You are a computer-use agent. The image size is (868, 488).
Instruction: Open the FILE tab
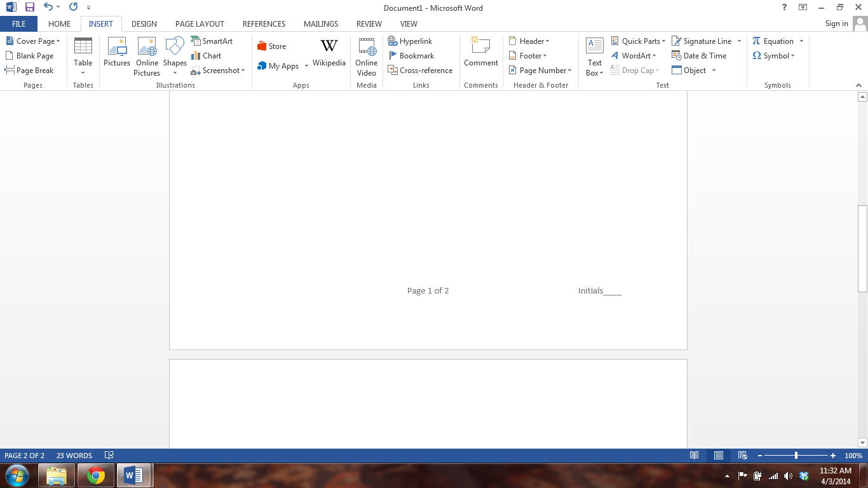point(18,24)
